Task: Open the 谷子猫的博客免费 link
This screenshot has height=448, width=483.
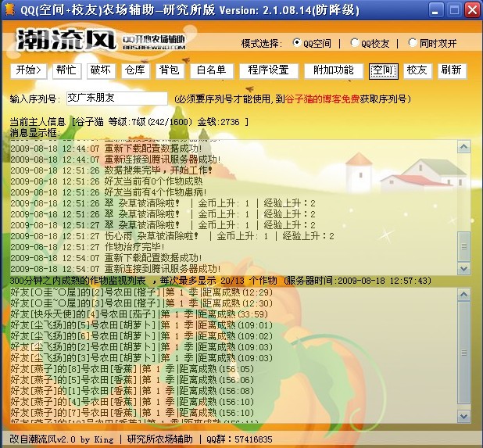Action: (x=322, y=99)
